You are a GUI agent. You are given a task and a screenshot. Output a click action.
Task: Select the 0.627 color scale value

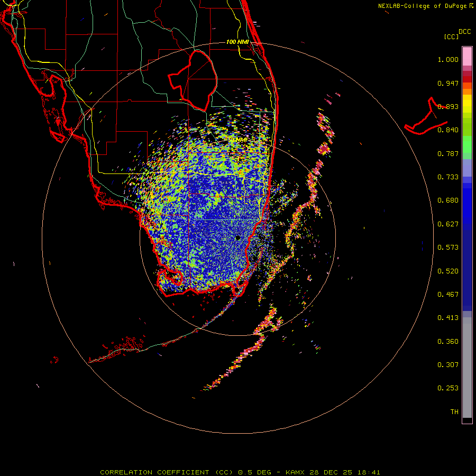(x=448, y=224)
